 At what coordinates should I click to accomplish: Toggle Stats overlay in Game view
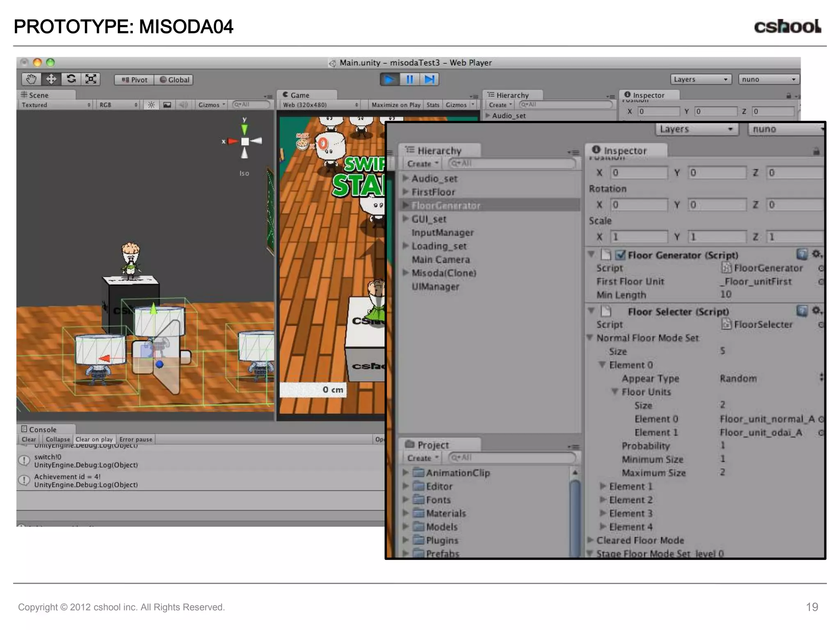click(x=433, y=105)
